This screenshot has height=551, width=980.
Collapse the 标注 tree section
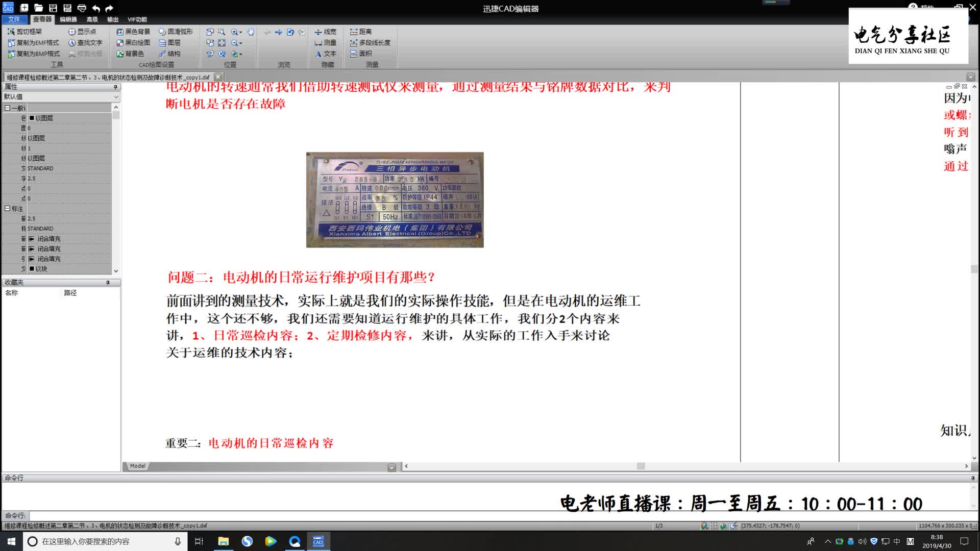[x=7, y=209]
